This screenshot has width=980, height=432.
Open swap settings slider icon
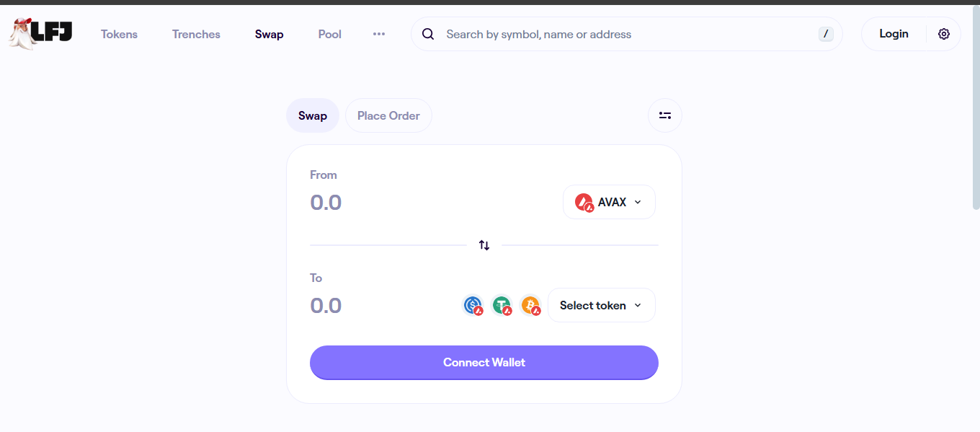point(665,115)
